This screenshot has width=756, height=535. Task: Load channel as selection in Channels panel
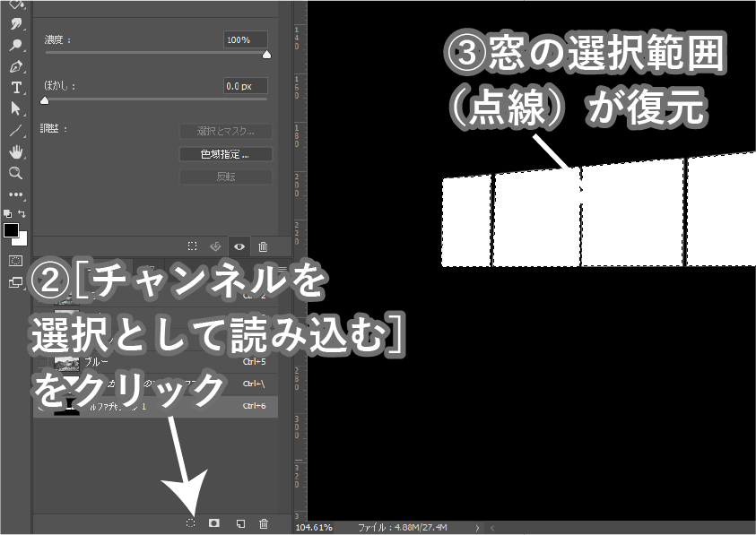coord(190,523)
